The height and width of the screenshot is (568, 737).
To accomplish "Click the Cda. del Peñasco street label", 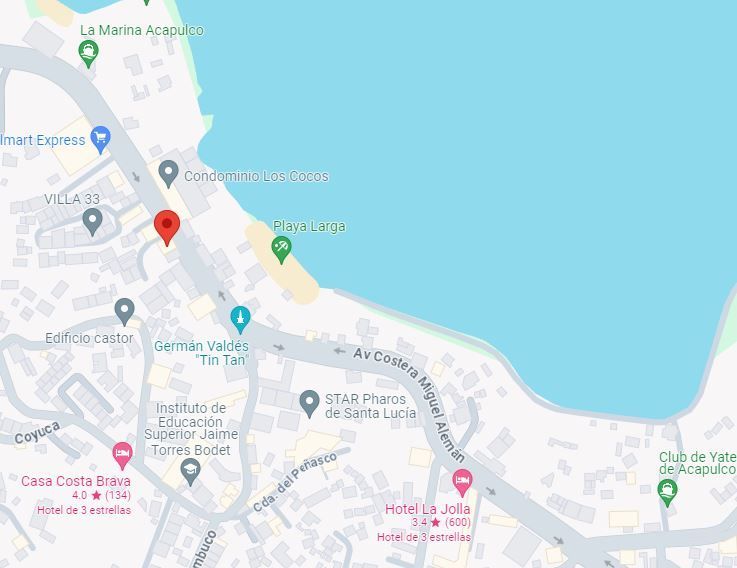I will (295, 482).
